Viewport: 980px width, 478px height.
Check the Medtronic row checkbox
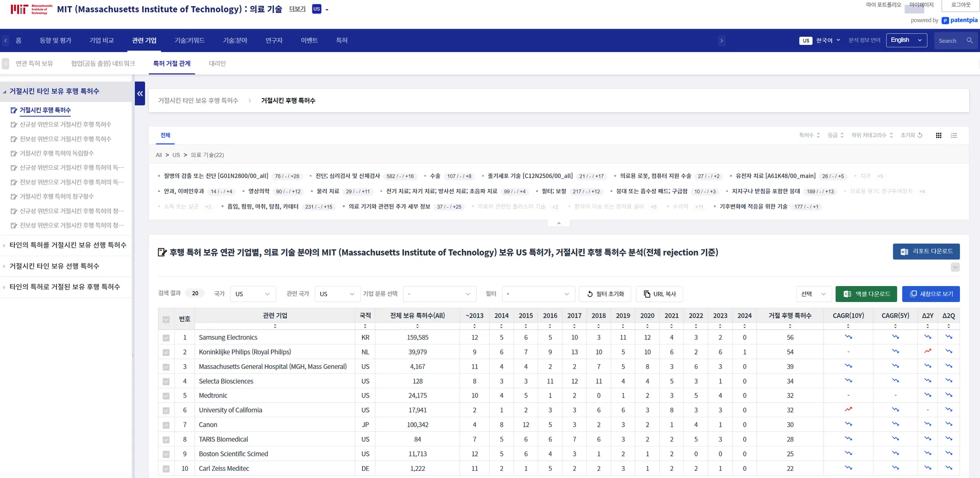[x=166, y=396]
